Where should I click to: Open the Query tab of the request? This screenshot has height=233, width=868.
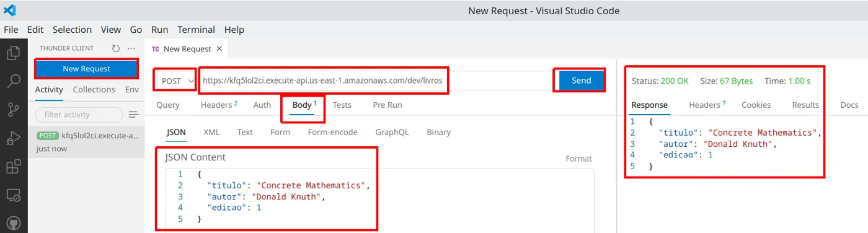[167, 105]
